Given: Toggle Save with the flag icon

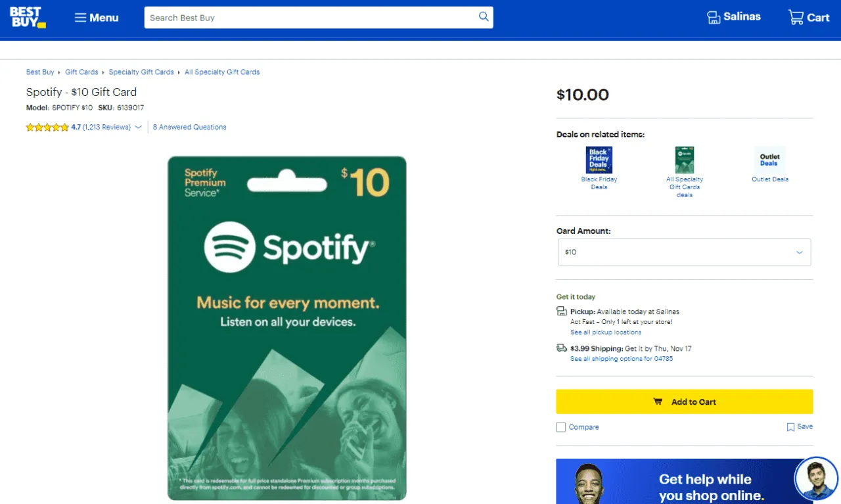Looking at the screenshot, I should pyautogui.click(x=790, y=426).
